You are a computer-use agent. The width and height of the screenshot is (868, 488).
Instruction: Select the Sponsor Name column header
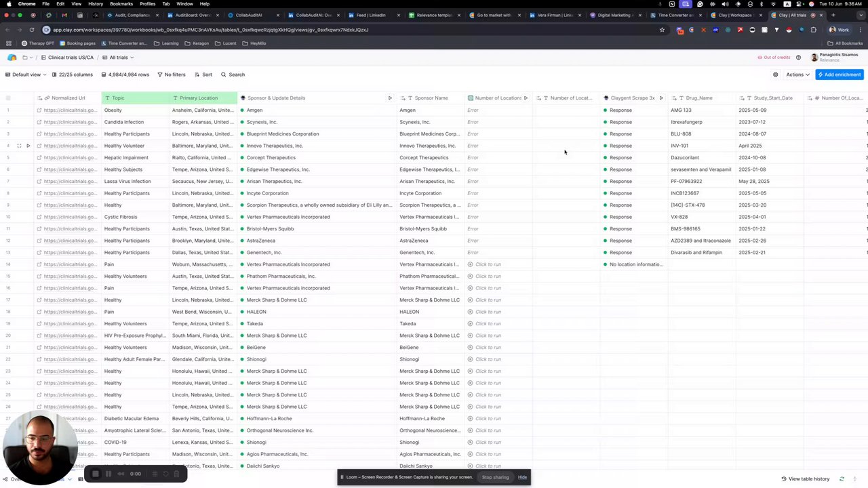coord(431,98)
